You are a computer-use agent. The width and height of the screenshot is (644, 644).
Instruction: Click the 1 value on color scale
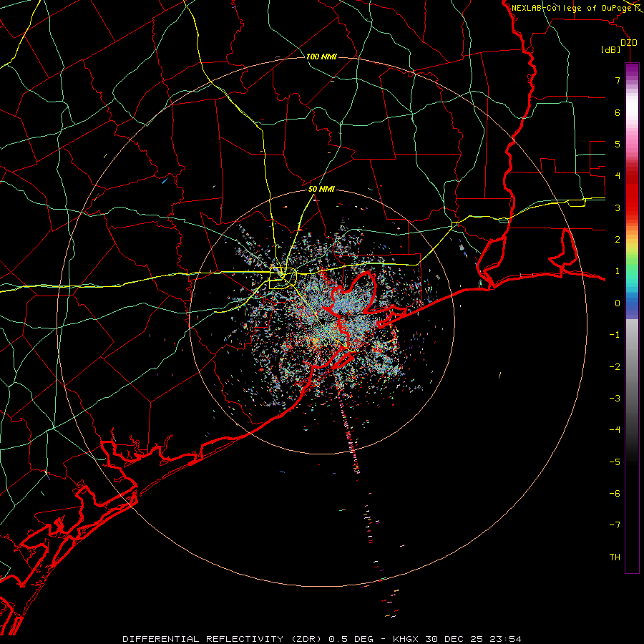coord(618,271)
